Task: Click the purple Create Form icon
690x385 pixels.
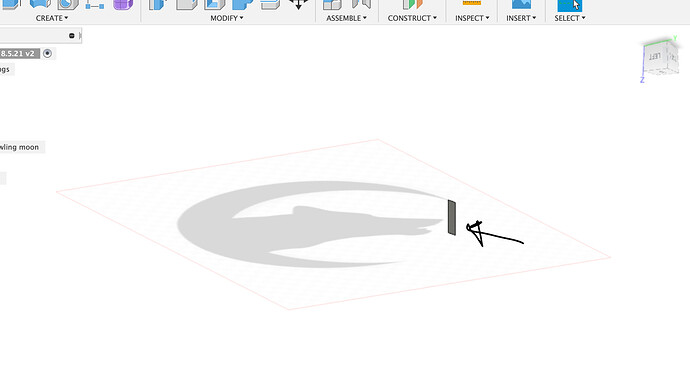Action: coord(123,4)
